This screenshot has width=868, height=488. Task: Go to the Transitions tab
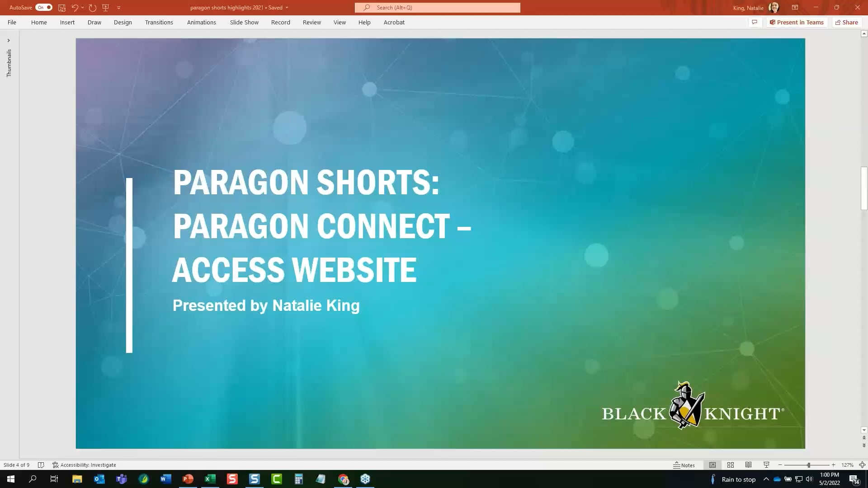159,22
